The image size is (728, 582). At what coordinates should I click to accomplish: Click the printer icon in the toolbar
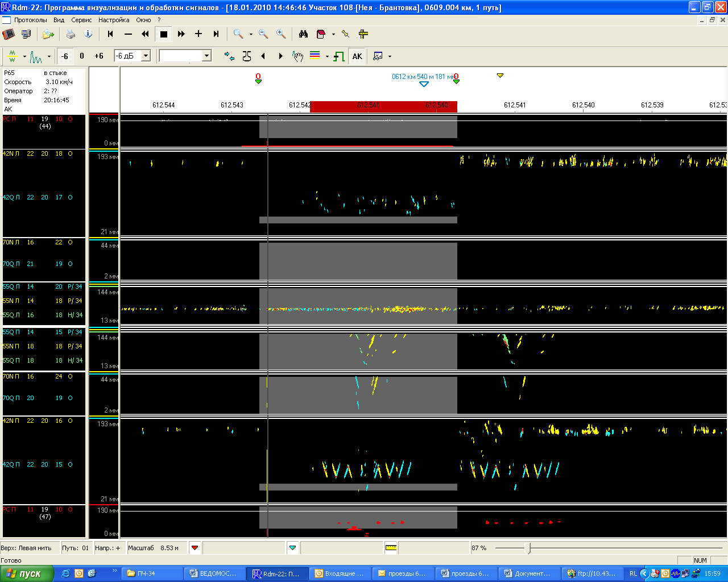(71, 34)
